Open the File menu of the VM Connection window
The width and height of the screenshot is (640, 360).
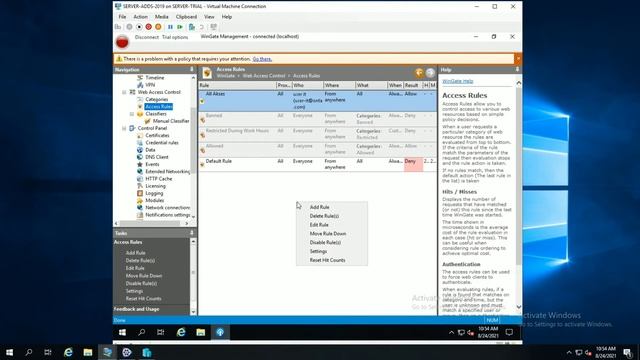(122, 17)
